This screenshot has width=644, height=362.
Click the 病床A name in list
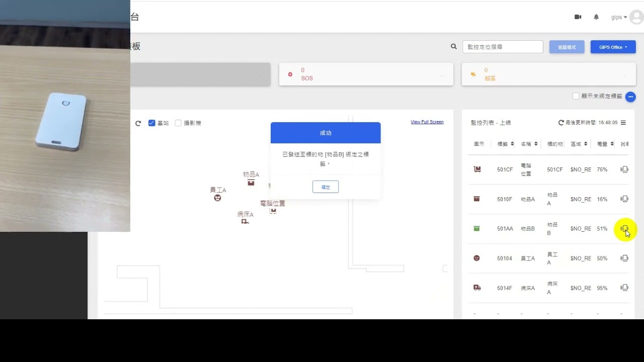coord(528,288)
